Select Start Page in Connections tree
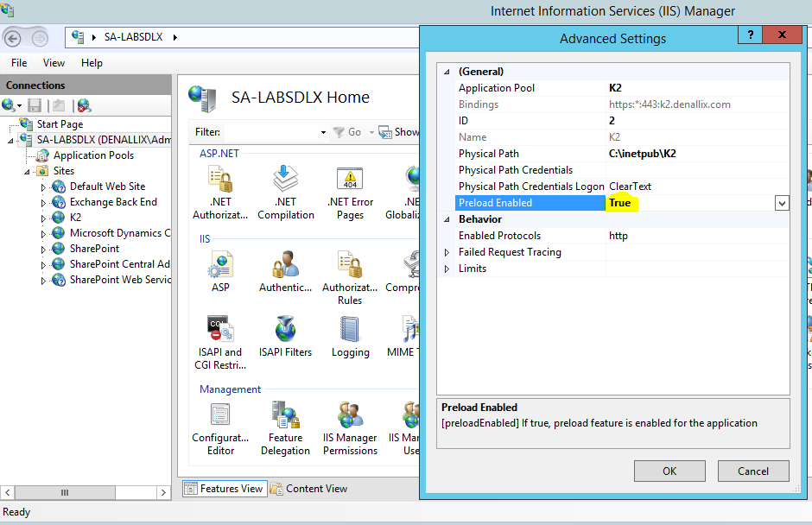Screen dimensions: 812x525 click(60, 124)
